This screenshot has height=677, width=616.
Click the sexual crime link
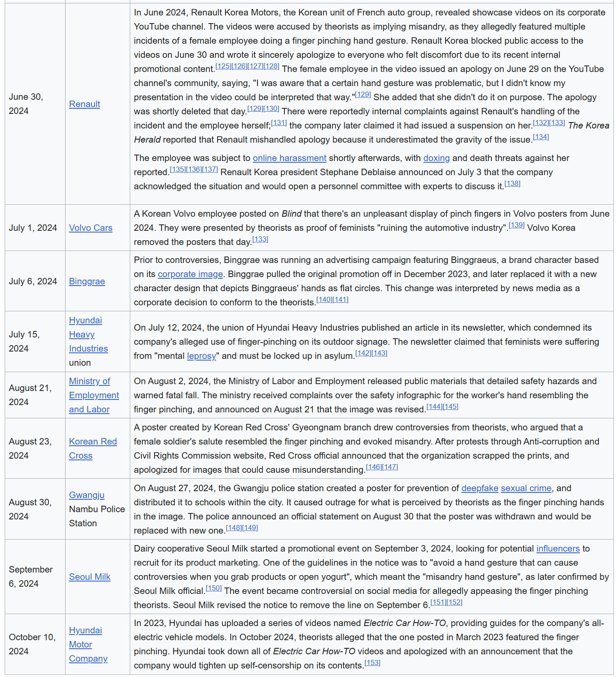click(x=526, y=488)
